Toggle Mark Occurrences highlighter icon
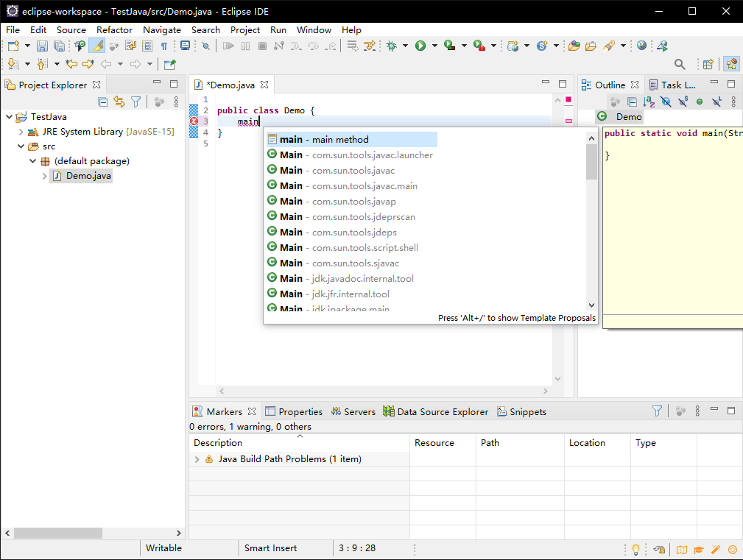Viewport: 743px width, 560px height. 96,46
